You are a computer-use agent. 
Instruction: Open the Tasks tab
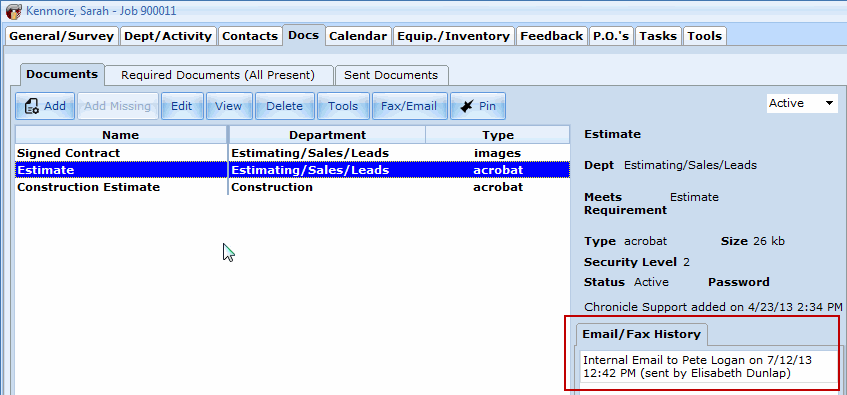pos(658,36)
